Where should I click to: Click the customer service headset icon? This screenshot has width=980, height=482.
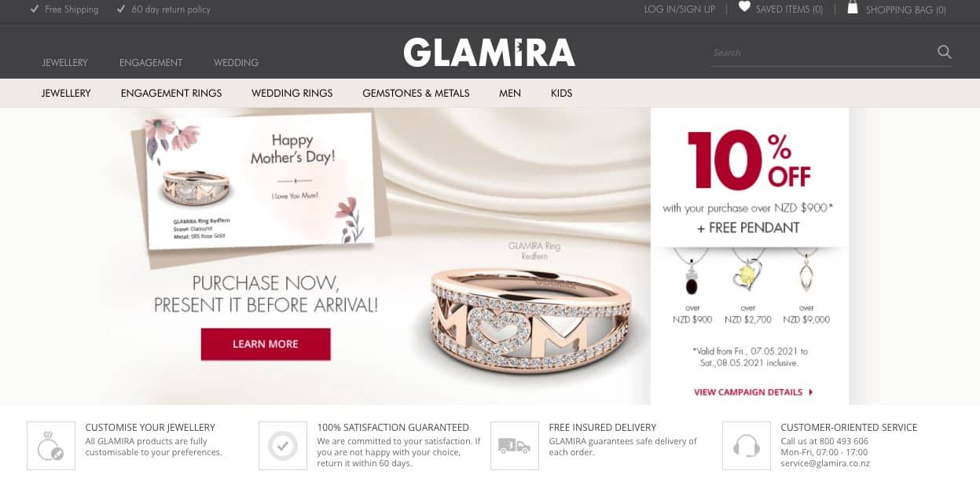747,446
